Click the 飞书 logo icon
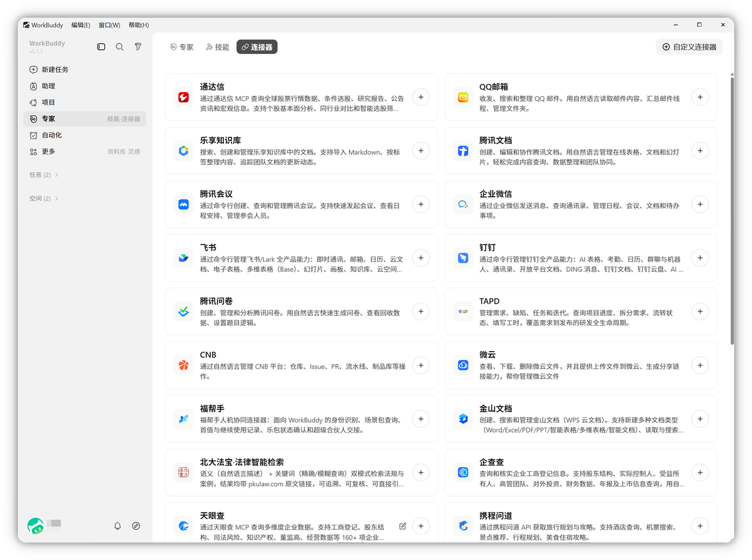Image resolution: width=752 pixels, height=560 pixels. tap(184, 258)
